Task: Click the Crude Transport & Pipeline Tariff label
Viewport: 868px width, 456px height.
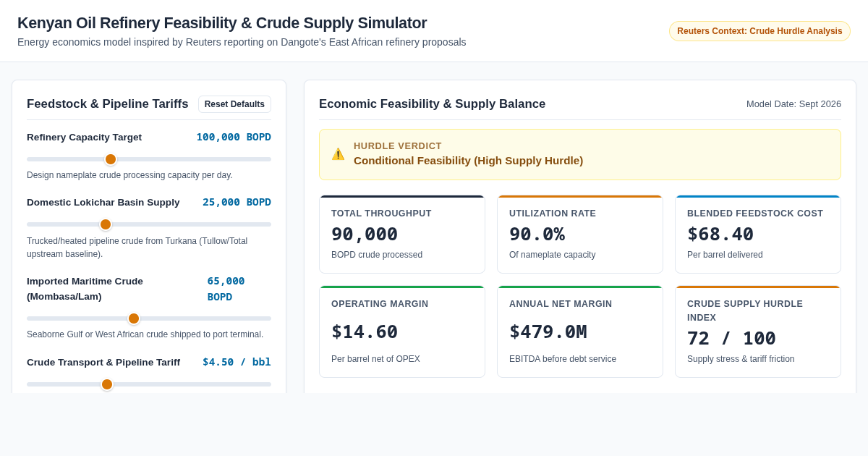Action: (103, 363)
